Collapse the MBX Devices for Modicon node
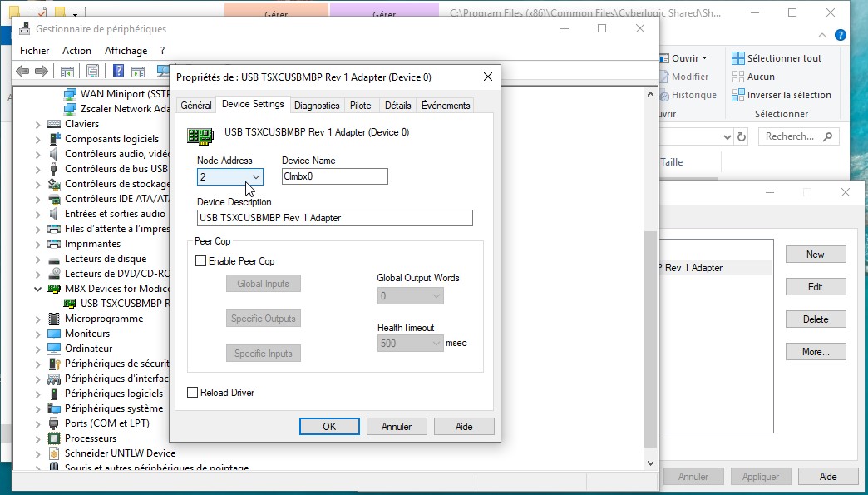This screenshot has height=495, width=868. [x=37, y=289]
